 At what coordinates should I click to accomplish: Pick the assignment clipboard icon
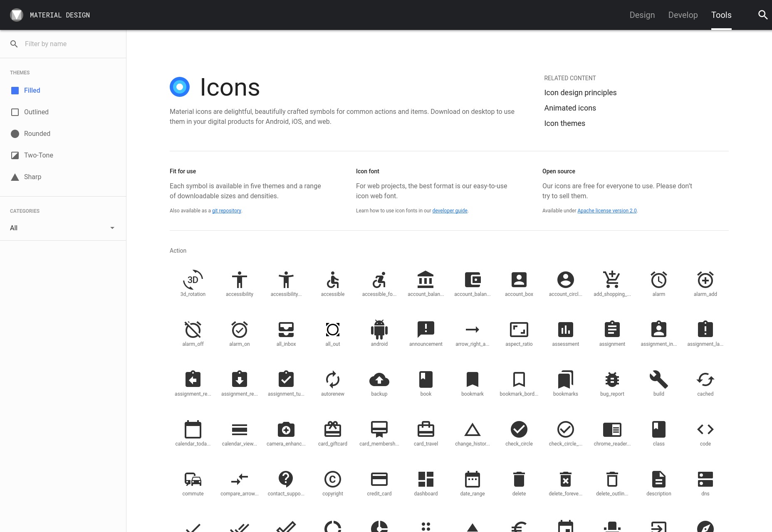[x=612, y=330]
